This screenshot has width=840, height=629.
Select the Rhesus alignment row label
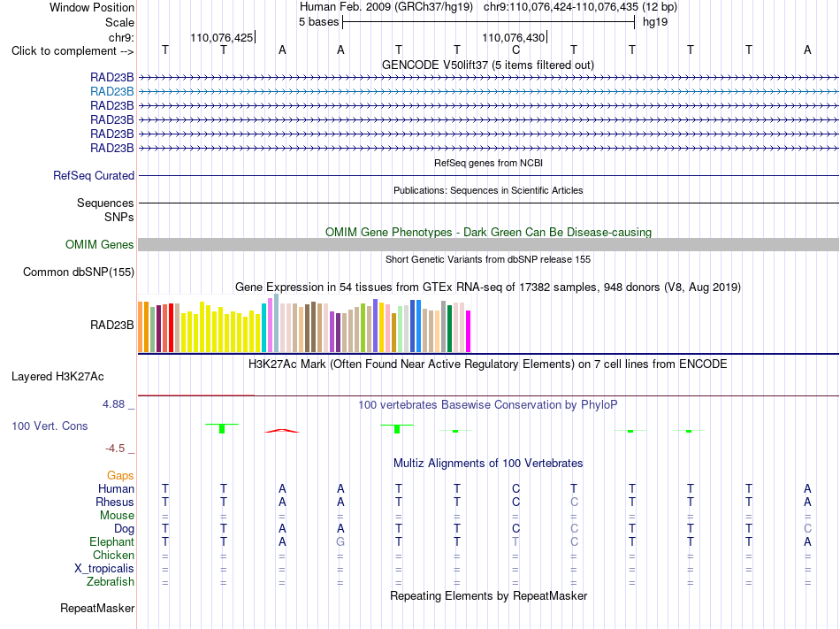click(115, 502)
